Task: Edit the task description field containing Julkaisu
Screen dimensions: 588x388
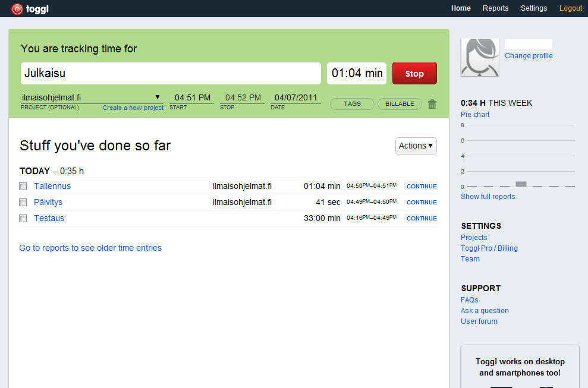Action: coord(171,73)
